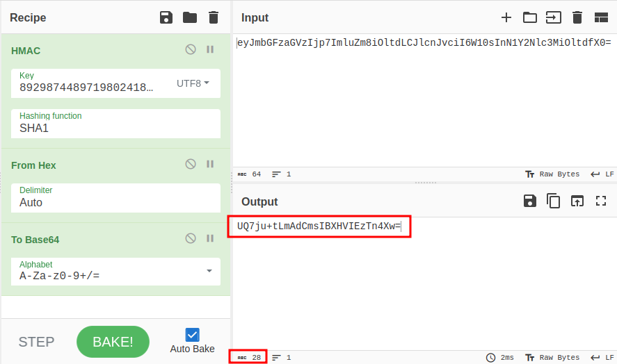Disable the HMAC operation

(191, 49)
